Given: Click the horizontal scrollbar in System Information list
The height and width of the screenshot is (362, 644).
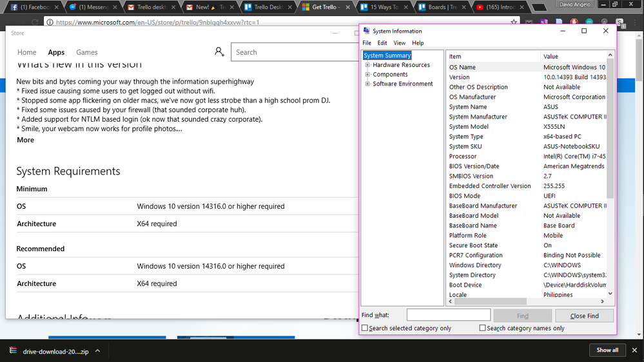Looking at the screenshot, I should tap(492, 301).
